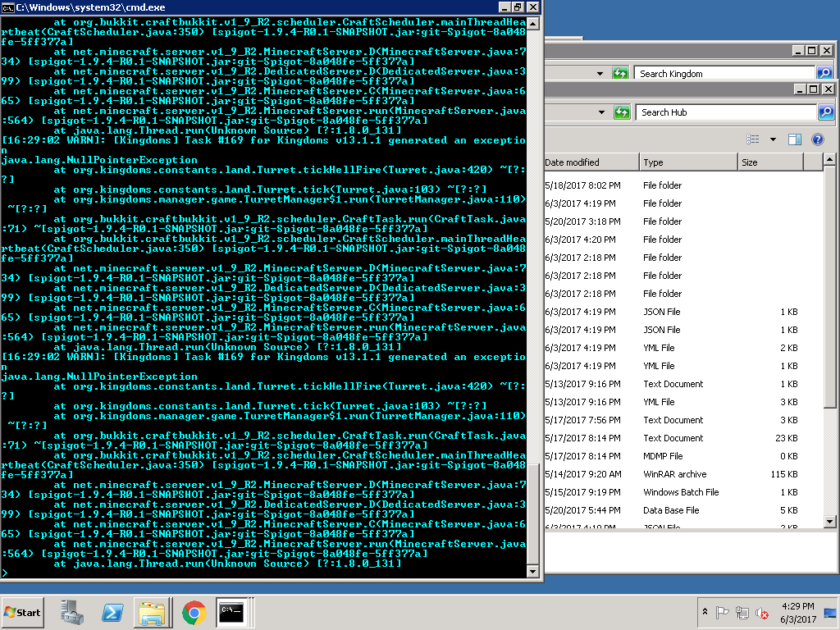
Task: Open Server Manager from the taskbar
Action: click(x=72, y=612)
